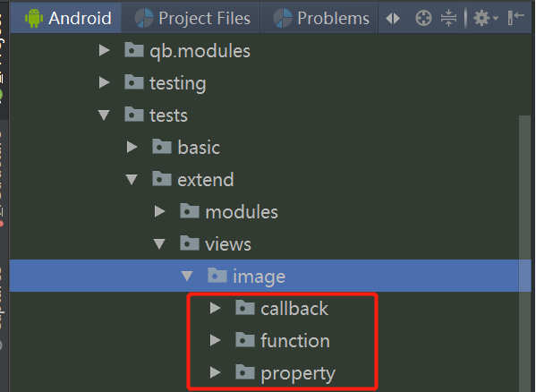The height and width of the screenshot is (392, 536).
Task: Click the collapse all icon in toolbar
Action: click(x=448, y=18)
